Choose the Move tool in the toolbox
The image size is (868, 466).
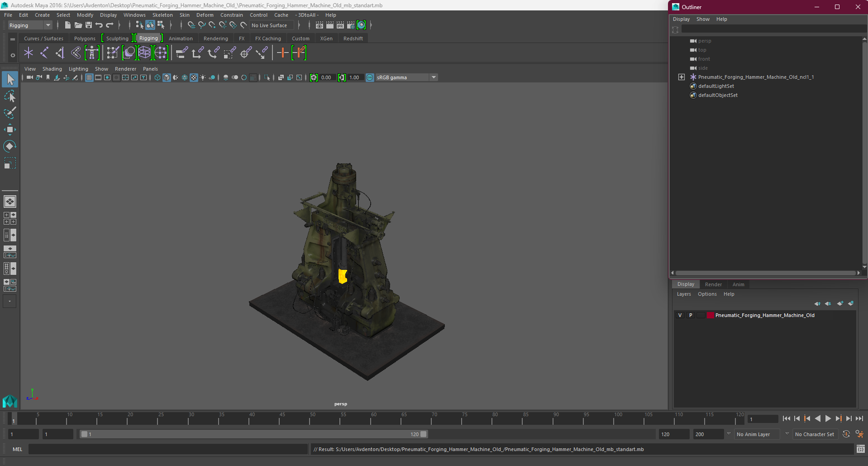[10, 130]
